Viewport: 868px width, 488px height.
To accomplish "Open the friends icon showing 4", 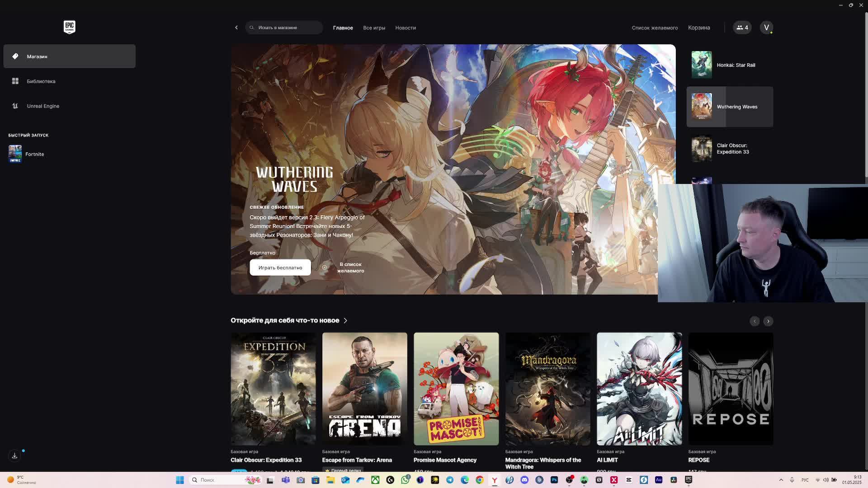I will pyautogui.click(x=742, y=28).
